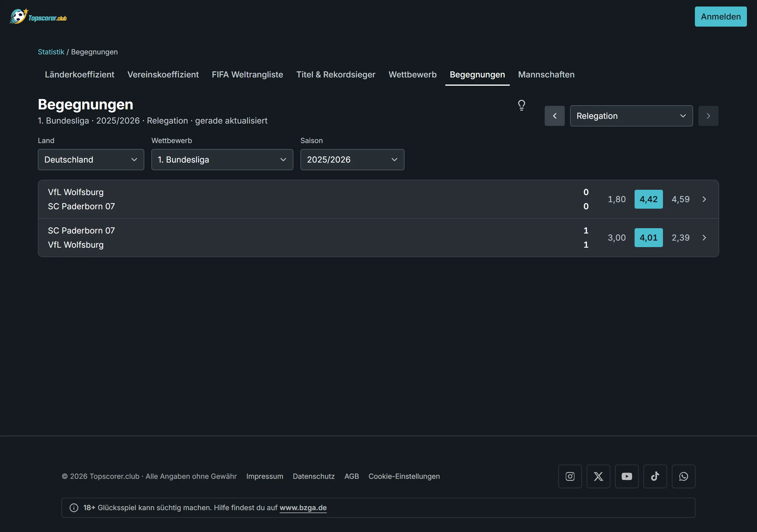Open the Impressum link
The height and width of the screenshot is (532, 757).
click(x=265, y=476)
